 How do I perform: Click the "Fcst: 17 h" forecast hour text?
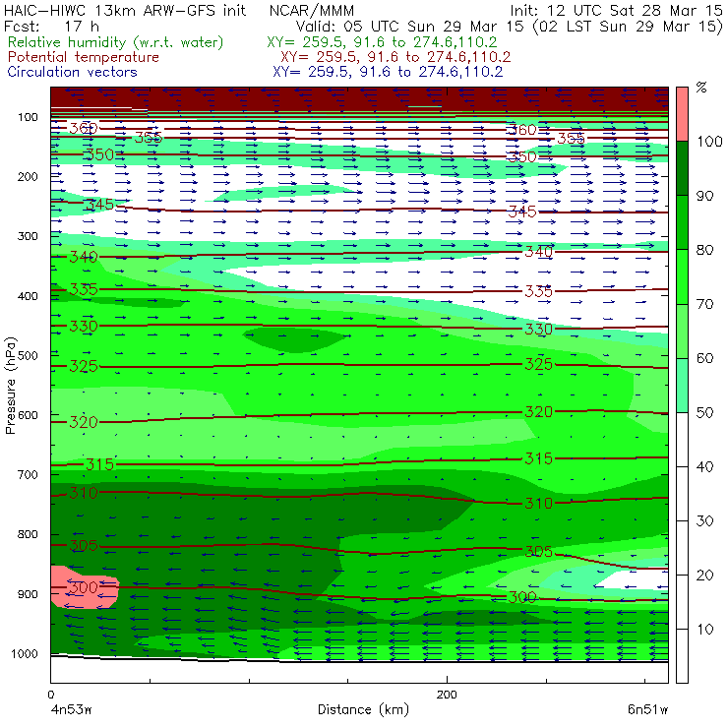coord(51,26)
